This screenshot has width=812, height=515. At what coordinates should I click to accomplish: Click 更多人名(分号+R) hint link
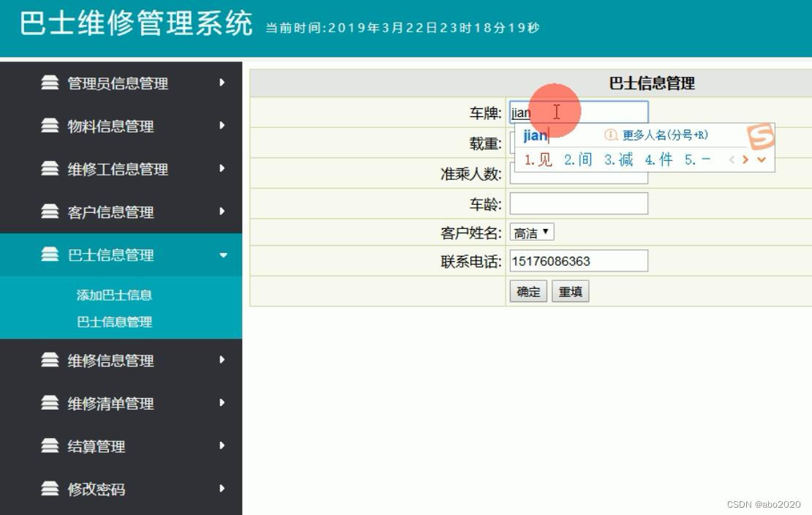[x=665, y=135]
